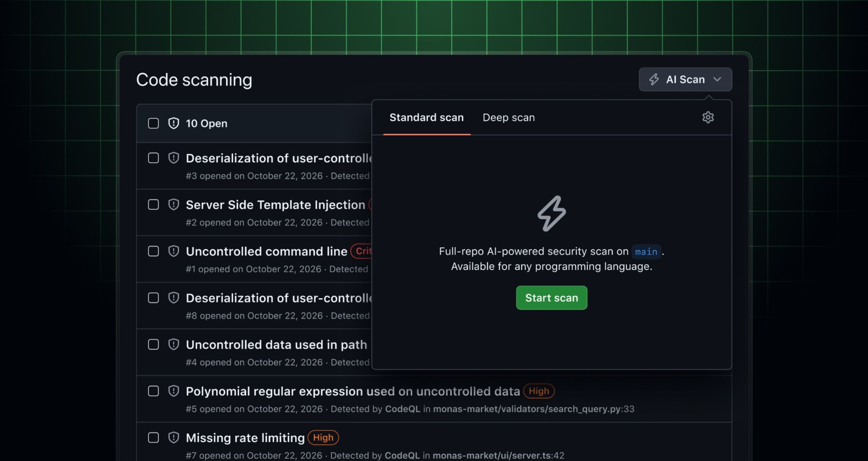868x461 pixels.
Task: Open the Uncontrolled command line alert
Action: (x=267, y=252)
